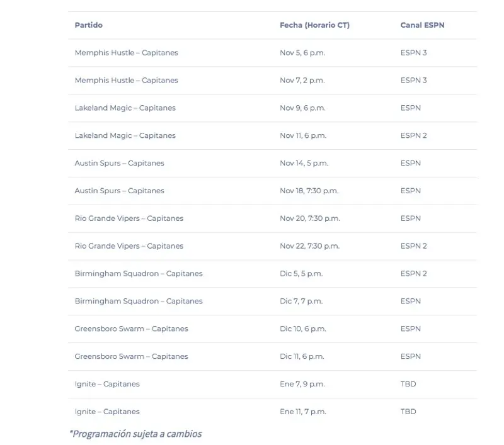
Task: Click ESPN 3 in the Nov 7 row
Action: 413,81
